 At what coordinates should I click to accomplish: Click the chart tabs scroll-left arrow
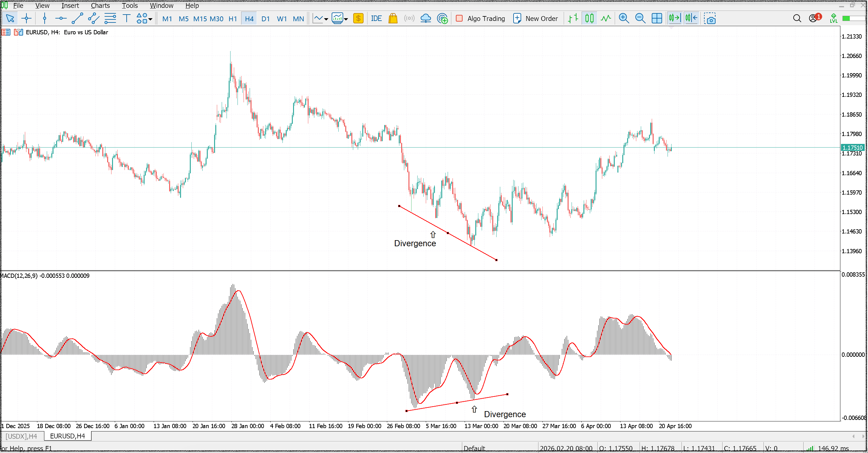click(x=853, y=436)
